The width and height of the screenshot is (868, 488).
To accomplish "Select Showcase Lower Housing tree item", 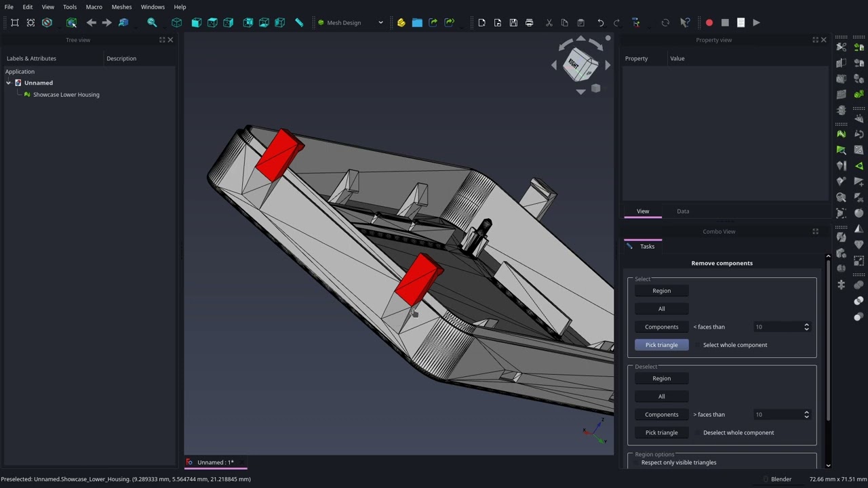I will pyautogui.click(x=66, y=94).
